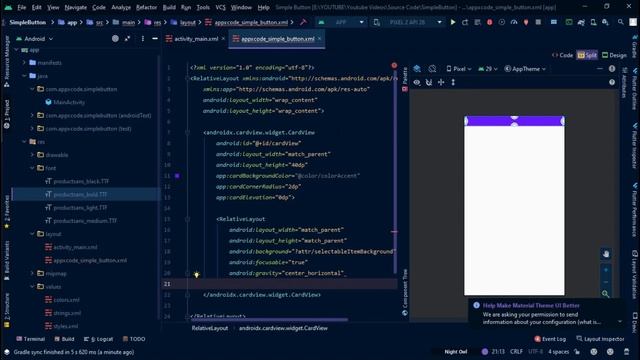Click the purple colorAccent gutter swatch
The image size is (640, 360).
pyautogui.click(x=177, y=176)
